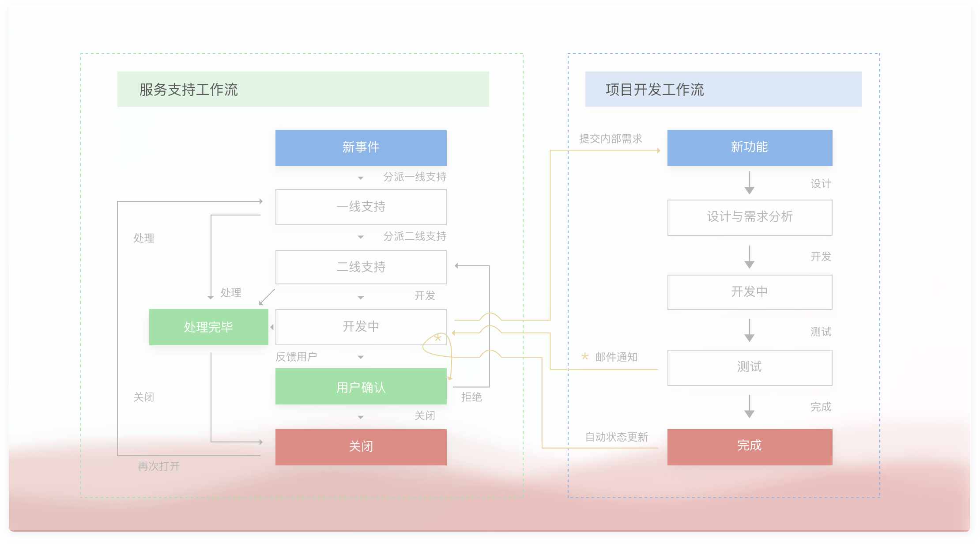Click the green 处理完毕 node

[x=208, y=327]
